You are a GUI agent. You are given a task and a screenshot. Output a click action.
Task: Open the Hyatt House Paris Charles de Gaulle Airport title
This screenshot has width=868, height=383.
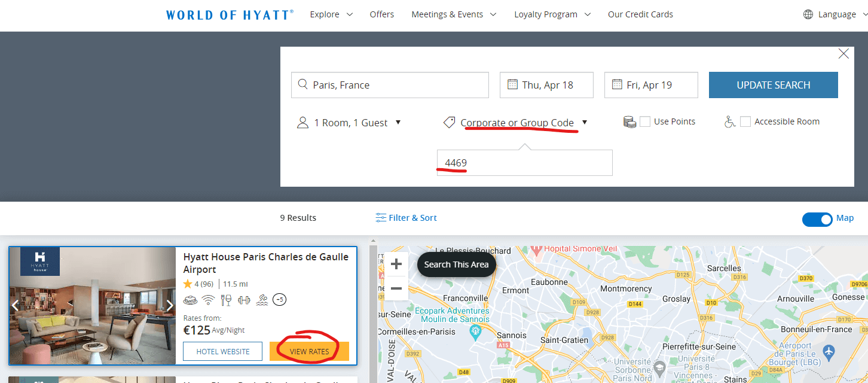point(266,263)
